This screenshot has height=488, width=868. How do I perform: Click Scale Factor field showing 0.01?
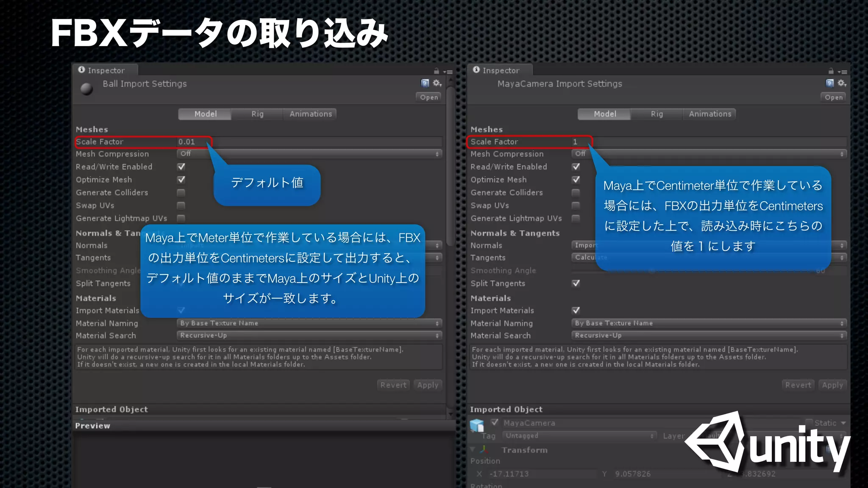[x=309, y=142]
